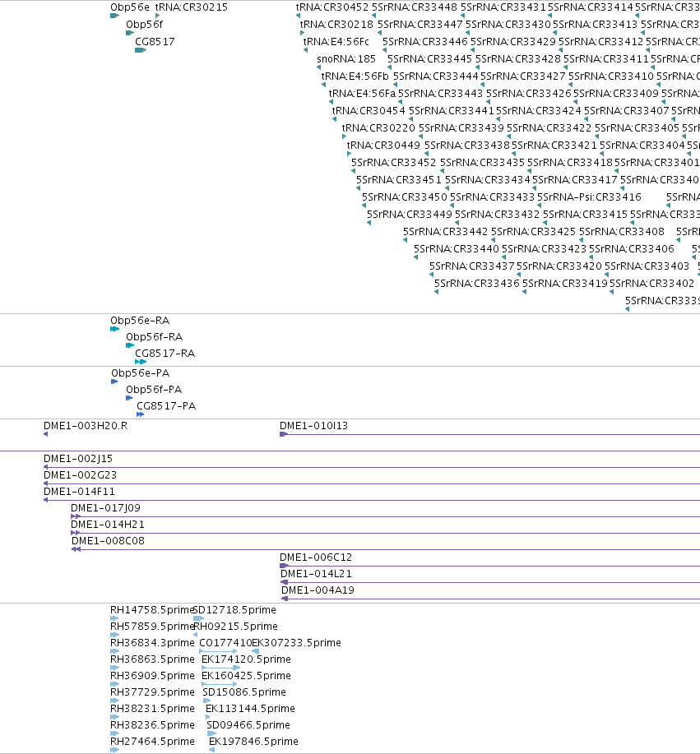Select RH36834.3prime EST label
The image size is (700, 754).
coord(152,643)
